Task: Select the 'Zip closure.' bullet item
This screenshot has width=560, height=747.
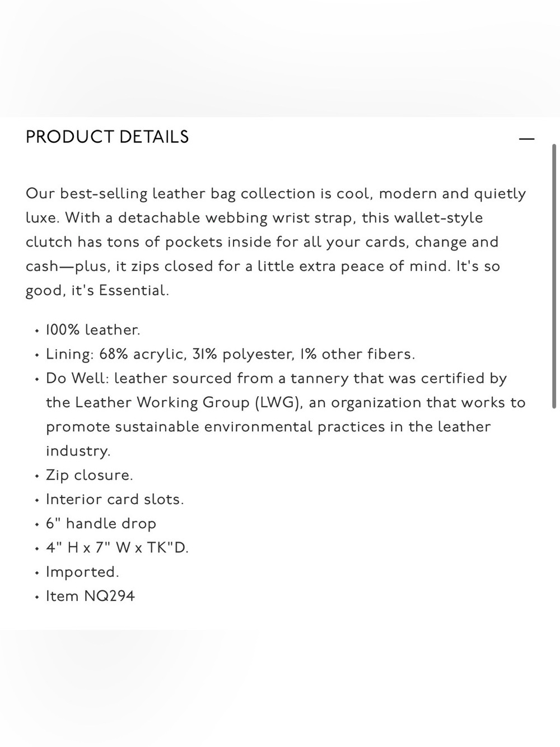Action: 90,475
